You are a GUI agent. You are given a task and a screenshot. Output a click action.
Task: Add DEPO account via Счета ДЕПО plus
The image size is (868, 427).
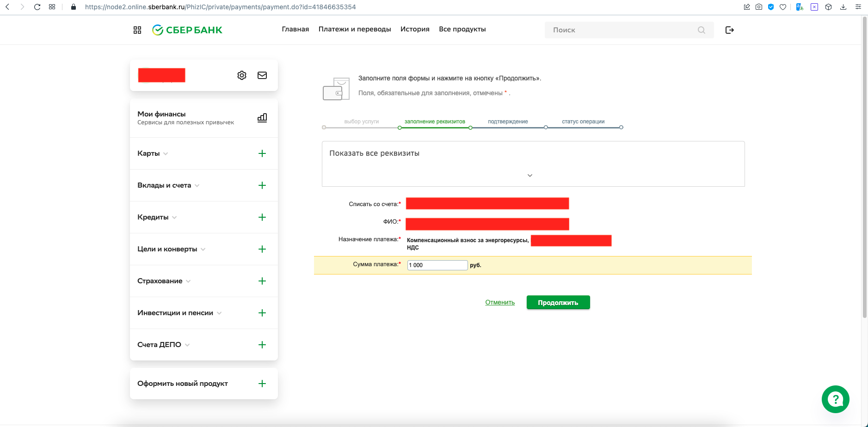262,345
